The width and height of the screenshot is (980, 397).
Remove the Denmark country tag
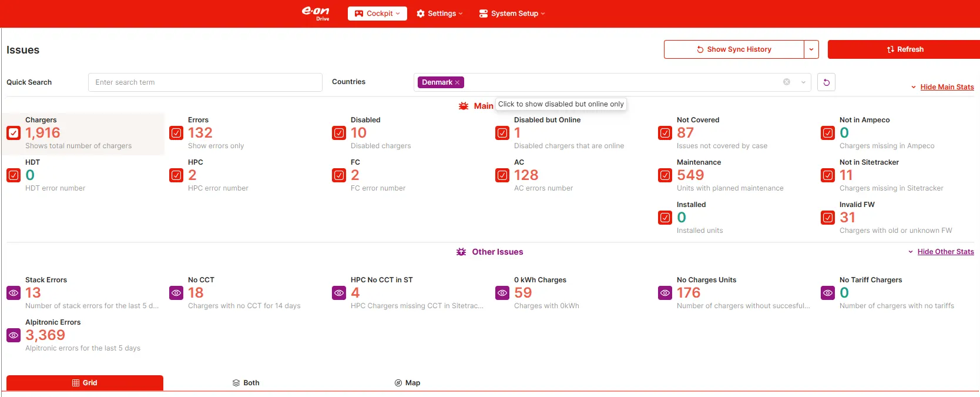click(x=457, y=82)
